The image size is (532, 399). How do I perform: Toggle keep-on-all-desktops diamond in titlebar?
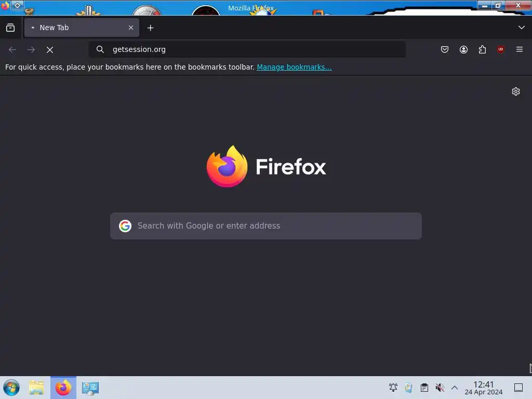[17, 5]
